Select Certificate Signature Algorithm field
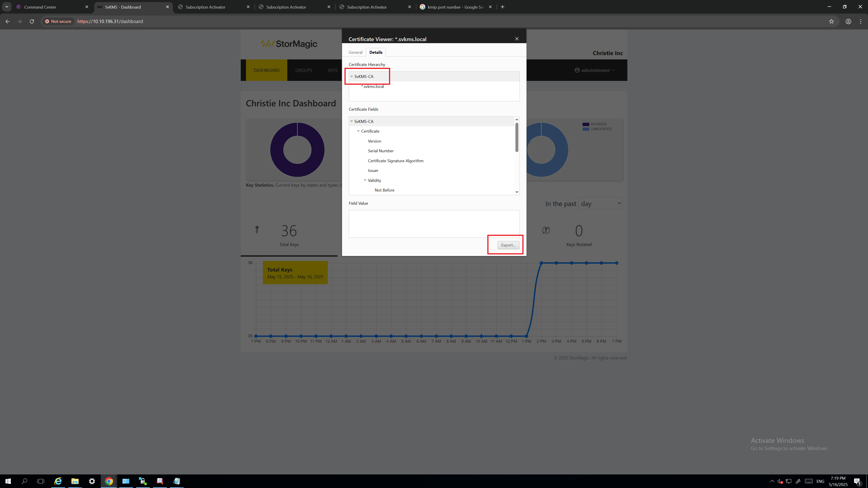Image resolution: width=868 pixels, height=488 pixels. click(x=395, y=161)
